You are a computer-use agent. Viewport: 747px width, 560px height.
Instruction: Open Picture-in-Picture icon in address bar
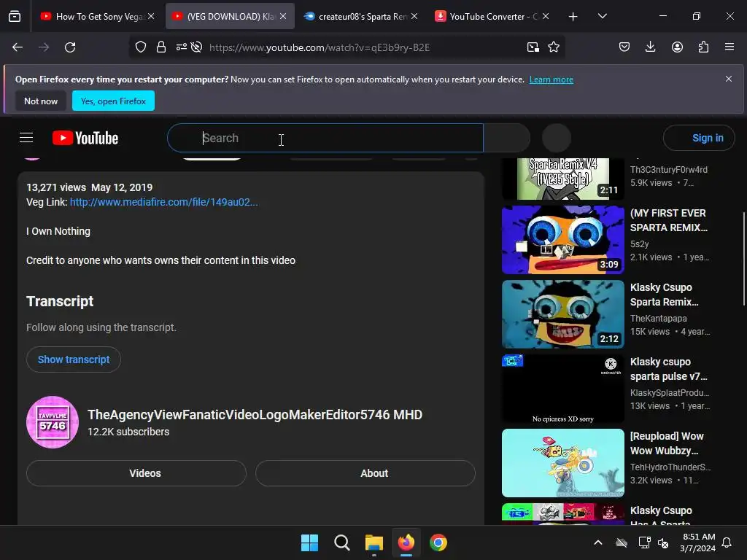coord(533,47)
